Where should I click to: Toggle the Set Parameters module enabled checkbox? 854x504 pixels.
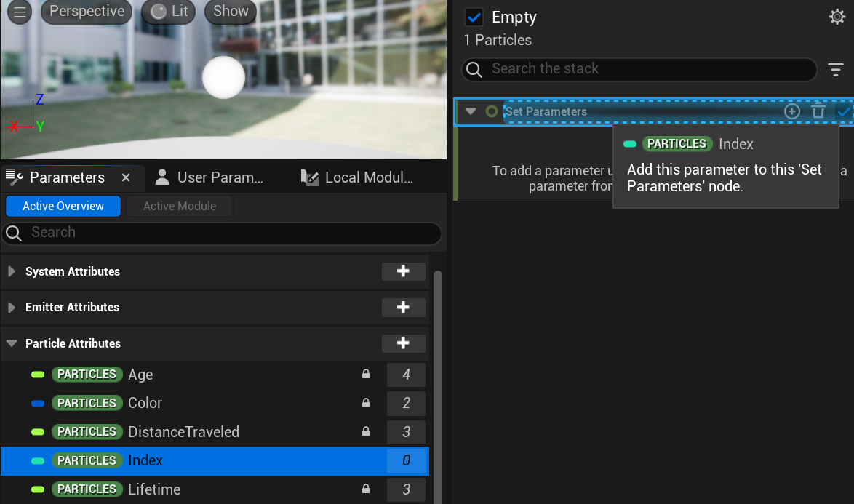(844, 112)
